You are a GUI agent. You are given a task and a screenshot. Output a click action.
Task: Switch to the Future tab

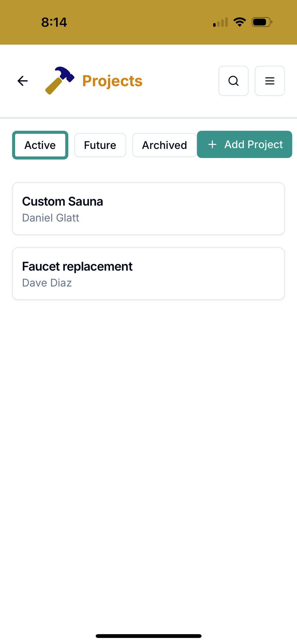click(100, 145)
